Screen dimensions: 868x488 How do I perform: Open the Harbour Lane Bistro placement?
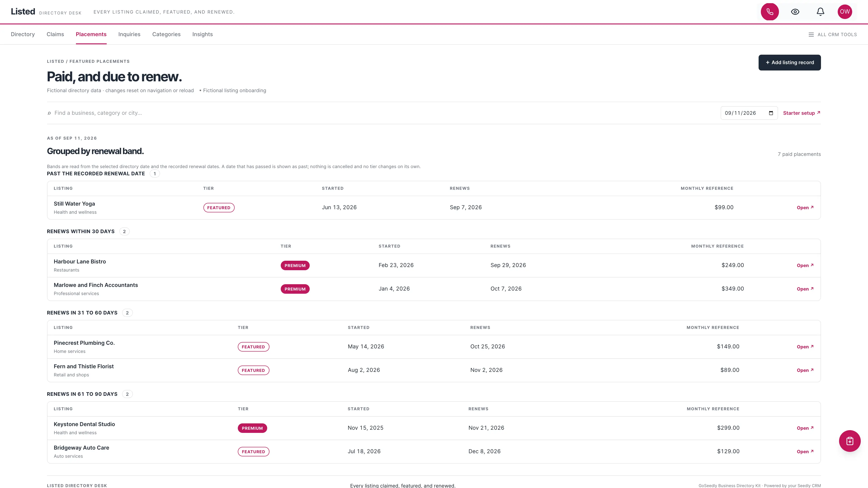805,265
